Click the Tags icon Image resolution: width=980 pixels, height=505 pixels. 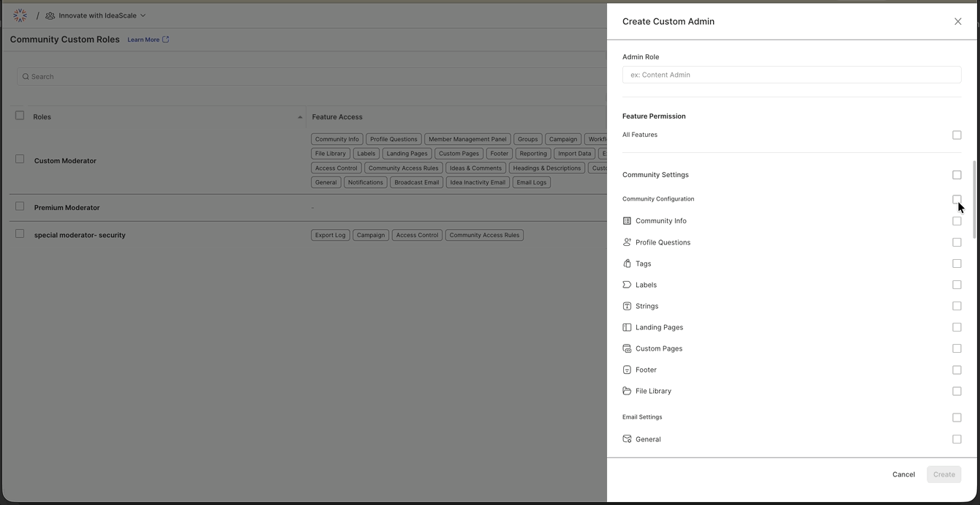coord(627,263)
